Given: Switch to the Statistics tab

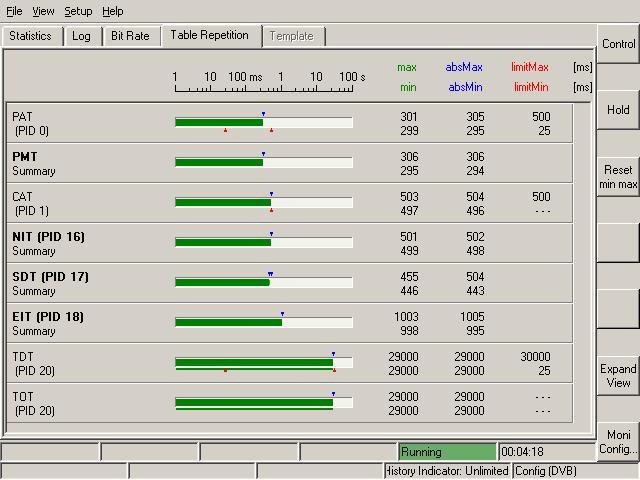Looking at the screenshot, I should (30, 36).
